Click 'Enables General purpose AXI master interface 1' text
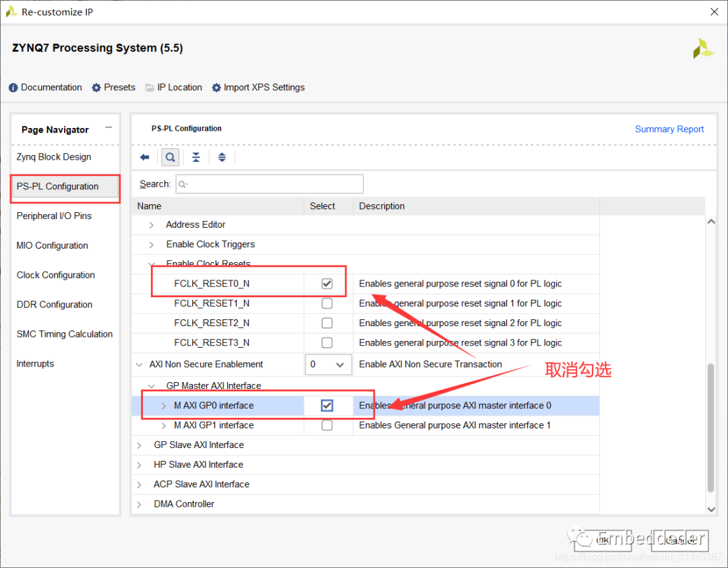 454,425
